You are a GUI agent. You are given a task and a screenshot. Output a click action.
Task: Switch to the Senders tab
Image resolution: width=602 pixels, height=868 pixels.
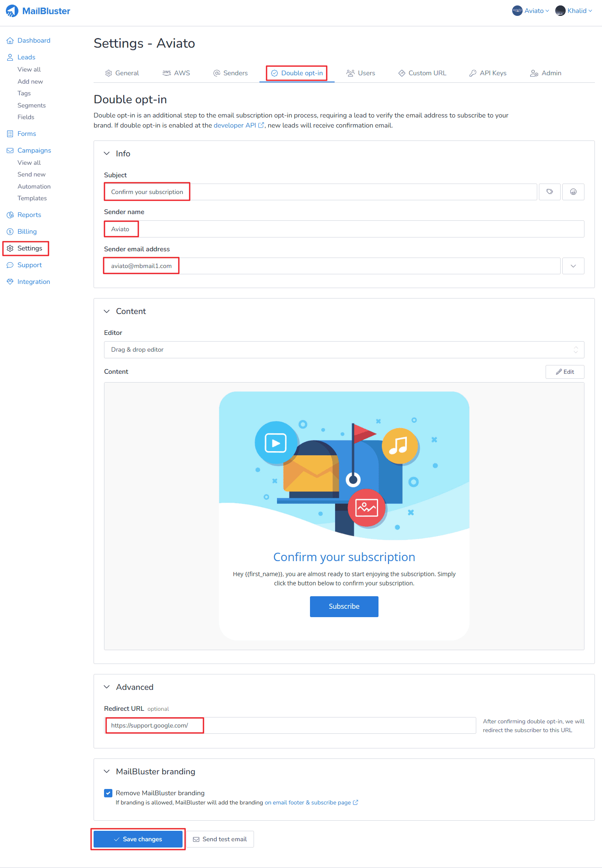tap(231, 73)
